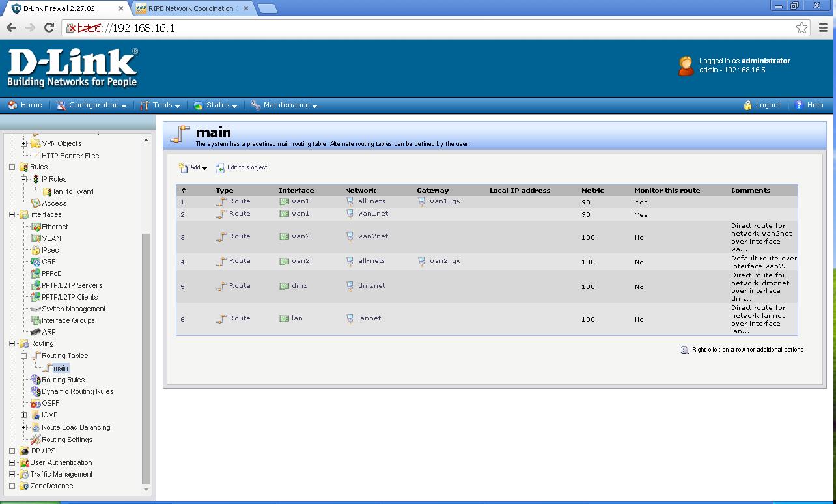836x504 pixels.
Task: Select the main routing table tree item
Action: pyautogui.click(x=61, y=368)
